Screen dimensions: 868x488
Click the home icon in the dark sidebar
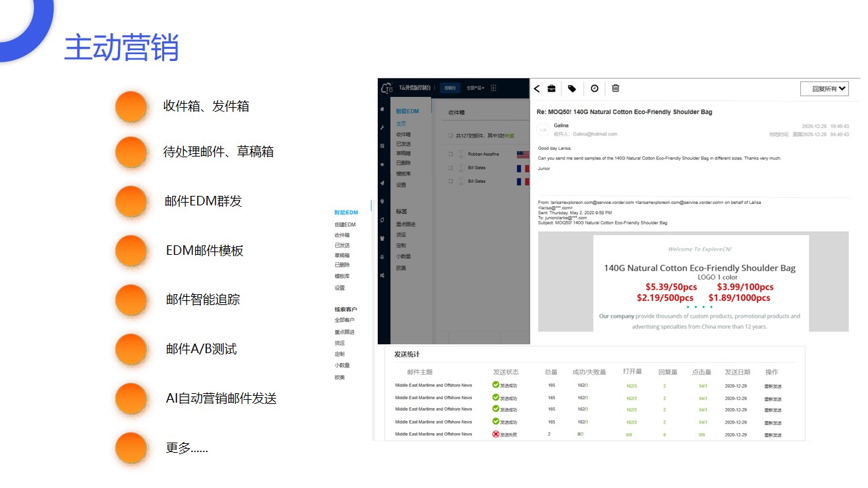(x=382, y=108)
